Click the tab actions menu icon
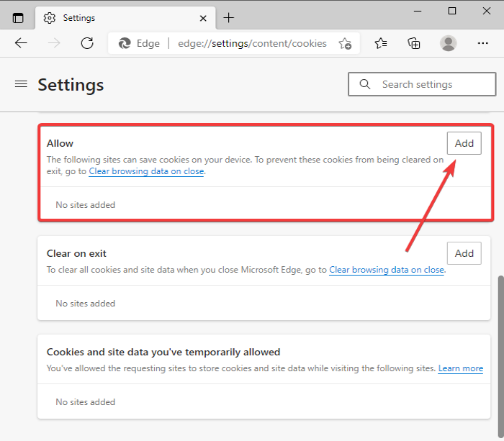504x441 pixels. click(18, 18)
